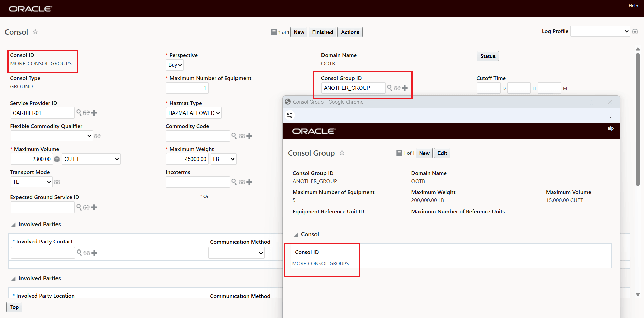View Involved Party Contact glasses icon
This screenshot has height=318, width=644.
87,253
